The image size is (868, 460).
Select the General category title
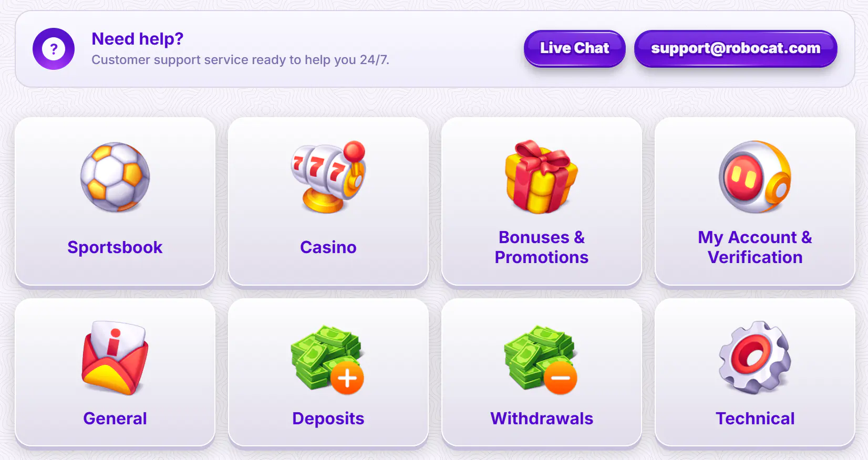(x=115, y=419)
